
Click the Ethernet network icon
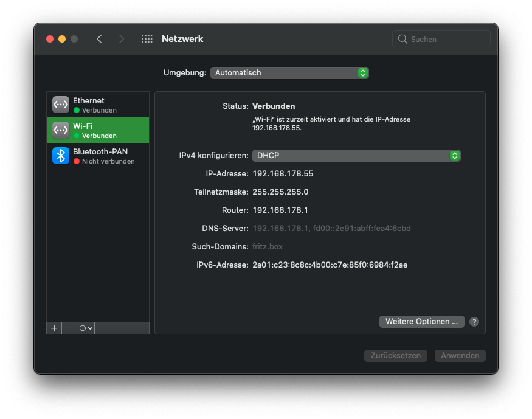coord(61,105)
